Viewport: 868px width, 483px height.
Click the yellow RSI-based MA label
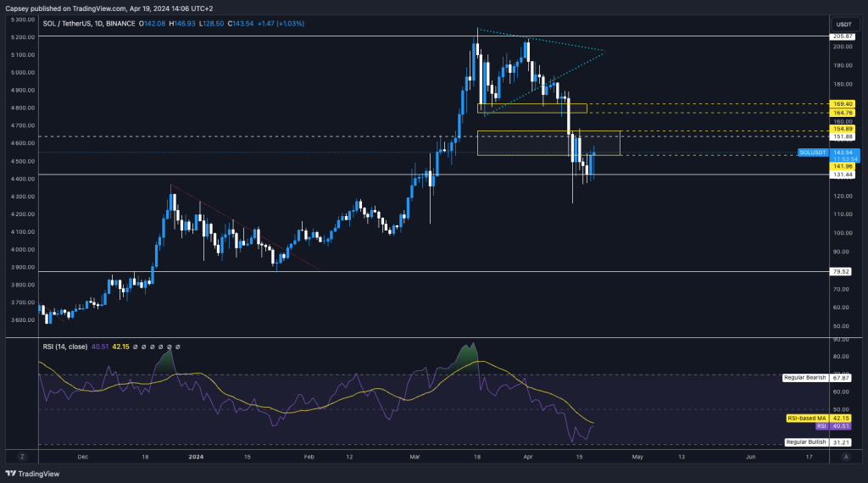click(807, 418)
